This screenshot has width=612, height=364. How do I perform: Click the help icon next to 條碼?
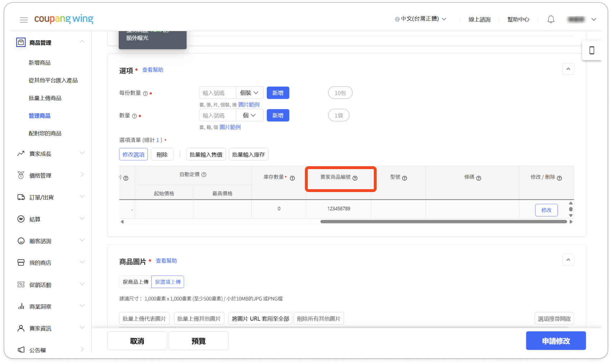point(479,178)
